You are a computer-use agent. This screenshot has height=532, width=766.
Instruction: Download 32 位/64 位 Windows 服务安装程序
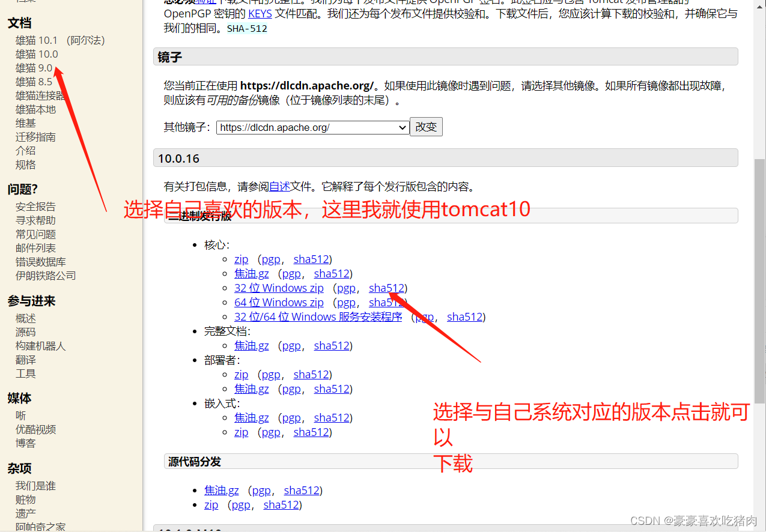tap(318, 317)
